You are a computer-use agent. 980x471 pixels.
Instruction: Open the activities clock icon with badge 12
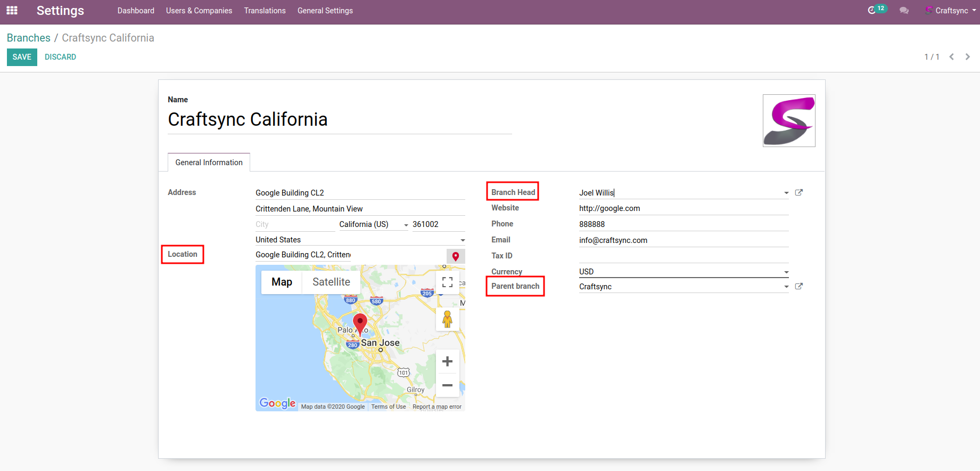872,10
